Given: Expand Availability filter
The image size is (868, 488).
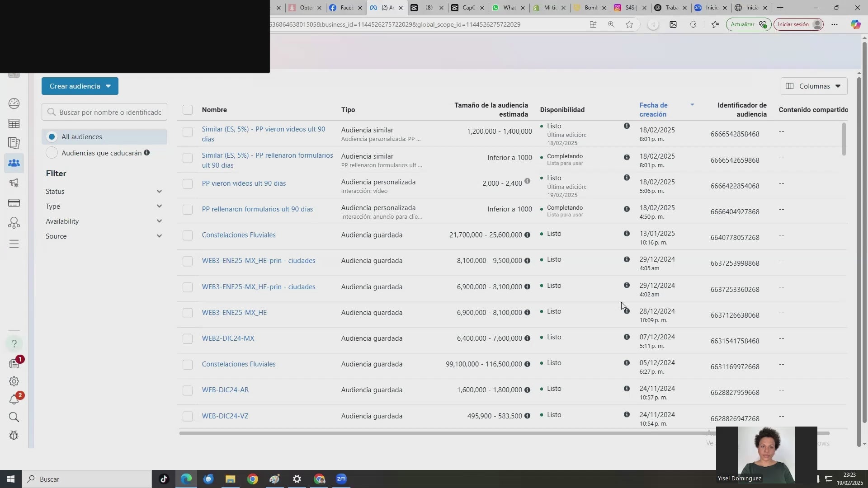Looking at the screenshot, I should pyautogui.click(x=104, y=221).
